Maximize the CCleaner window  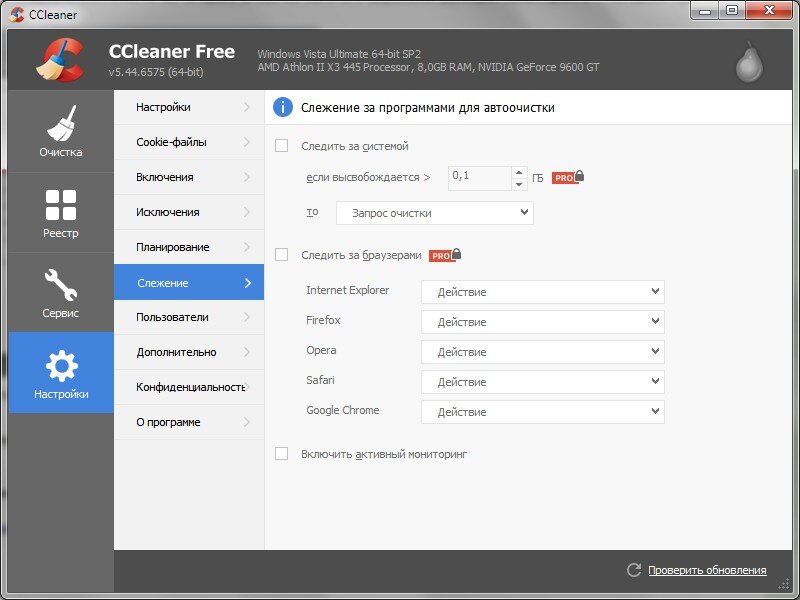(732, 11)
